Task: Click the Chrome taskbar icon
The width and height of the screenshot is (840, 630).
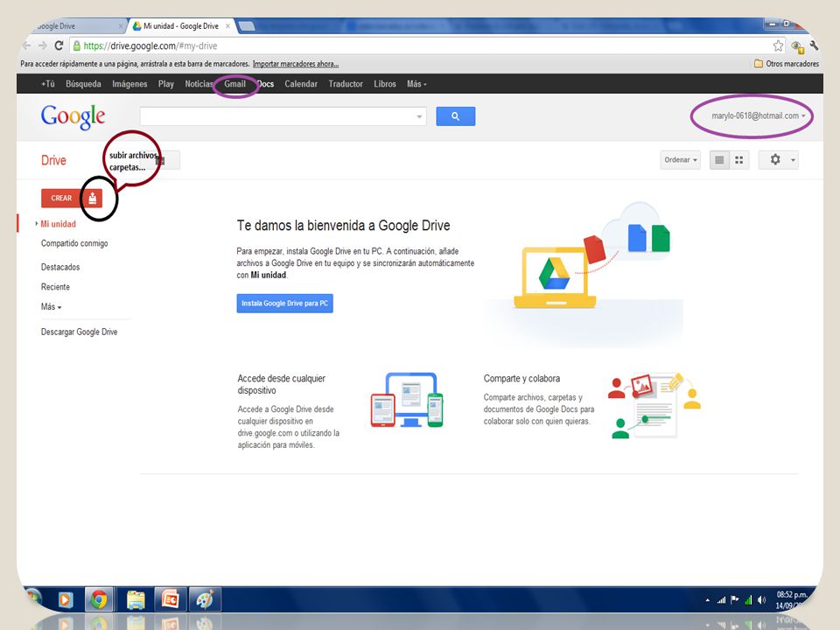Action: 99,598
